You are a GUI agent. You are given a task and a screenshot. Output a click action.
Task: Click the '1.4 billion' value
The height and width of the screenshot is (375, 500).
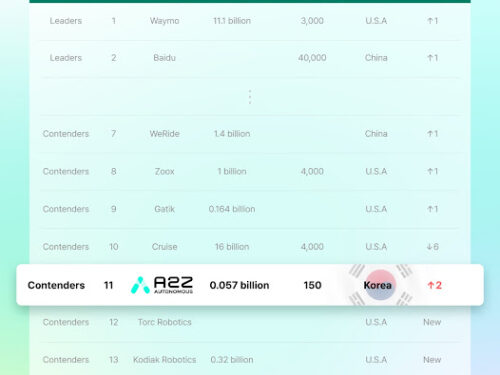point(232,134)
